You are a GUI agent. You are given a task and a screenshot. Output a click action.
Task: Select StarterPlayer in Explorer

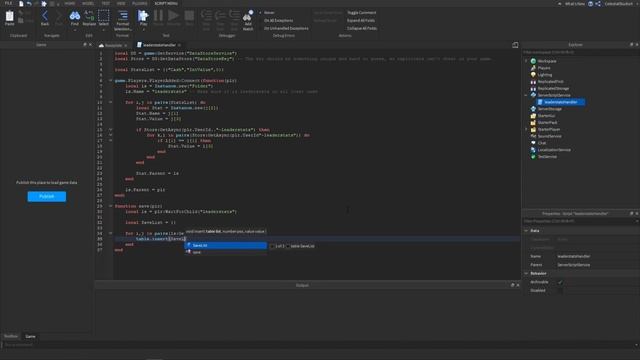click(549, 129)
